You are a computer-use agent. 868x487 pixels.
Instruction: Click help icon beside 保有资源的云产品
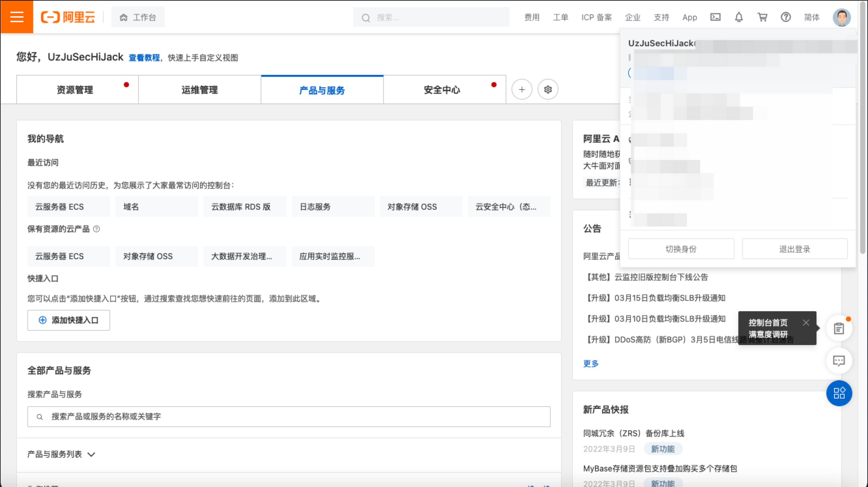tap(96, 229)
